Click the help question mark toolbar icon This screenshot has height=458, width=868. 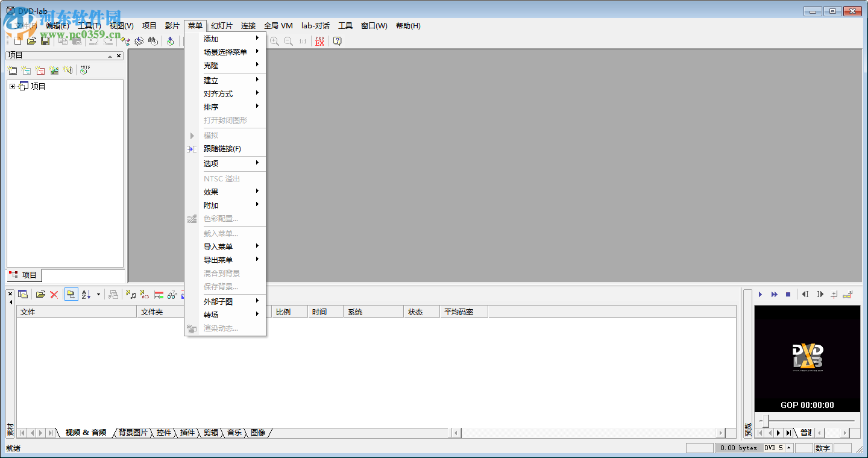point(337,41)
